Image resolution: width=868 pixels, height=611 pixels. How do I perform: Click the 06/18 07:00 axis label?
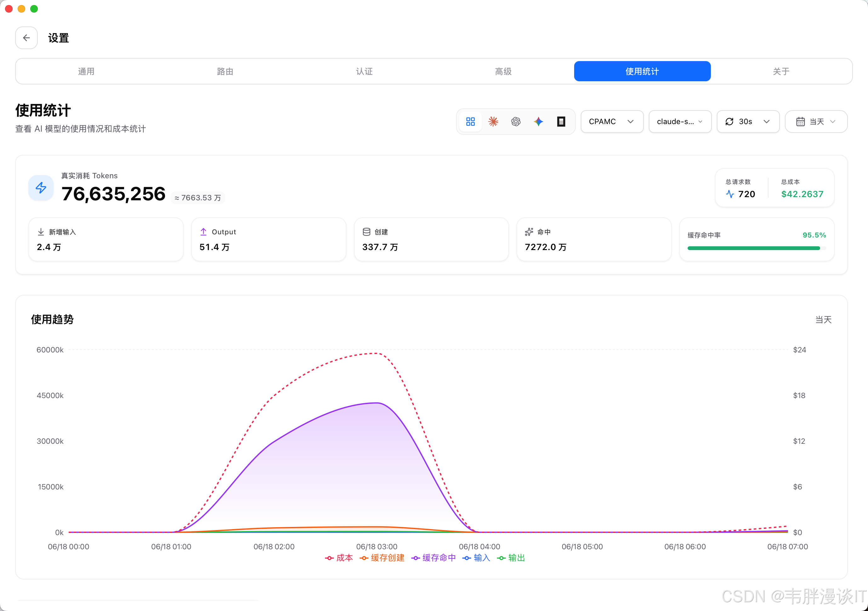pyautogui.click(x=787, y=547)
